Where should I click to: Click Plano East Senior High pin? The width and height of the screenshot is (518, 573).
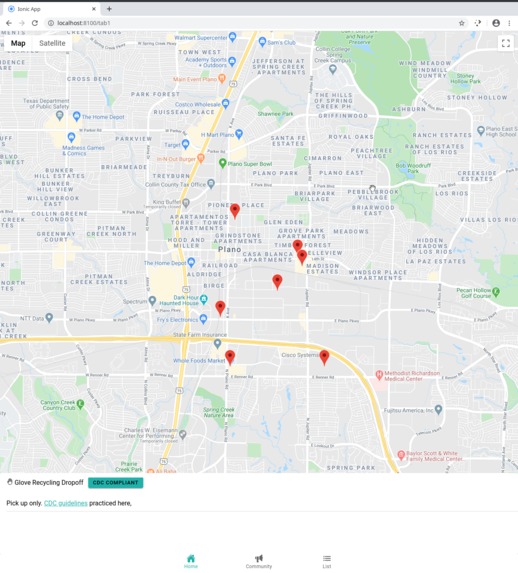point(481,130)
